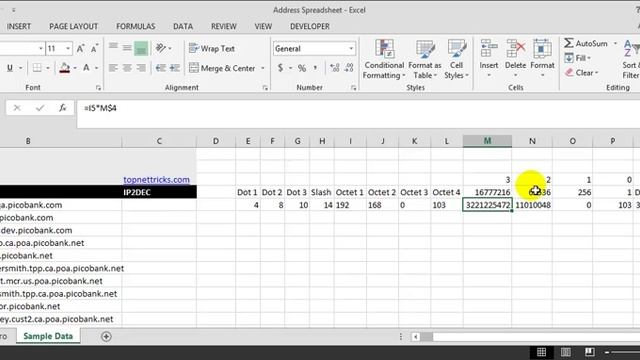Toggle underline formatting
Viewport: 640px width, 360px height.
pos(9,68)
